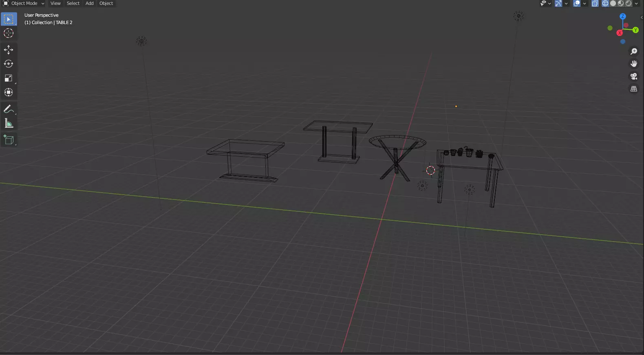Screen dimensions: 644x355
Task: Expand the viewport visibility options arrow
Action: [549, 4]
